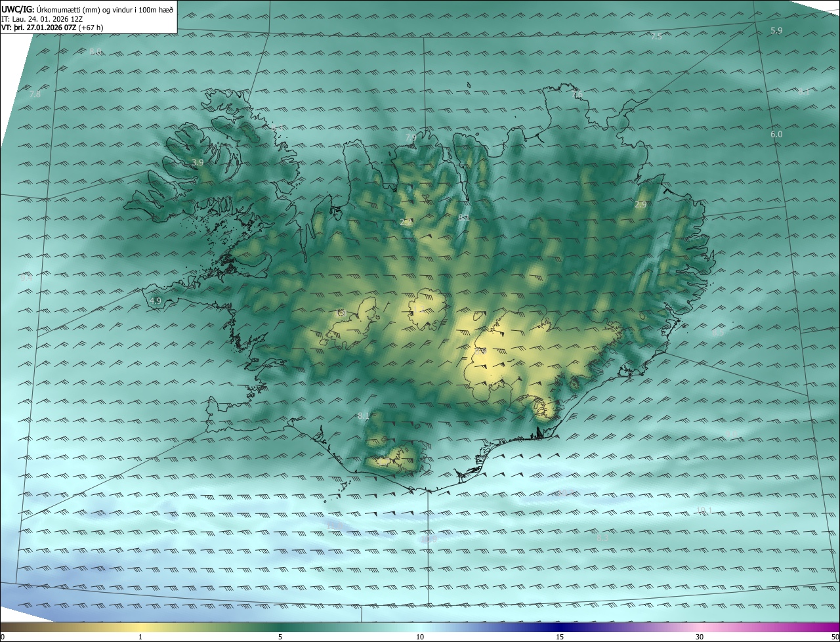Click the color scale tick labeled 15
840x642 pixels.
coord(560,637)
